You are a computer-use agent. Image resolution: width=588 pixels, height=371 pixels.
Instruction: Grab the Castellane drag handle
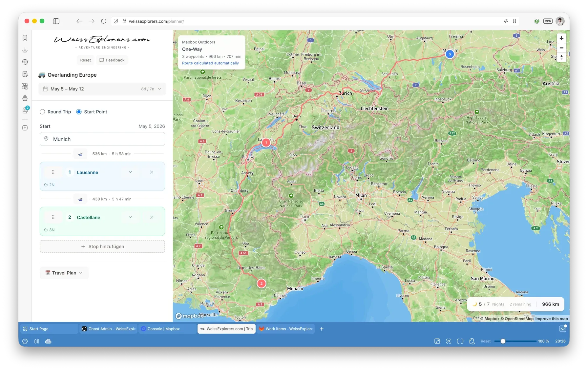[53, 217]
